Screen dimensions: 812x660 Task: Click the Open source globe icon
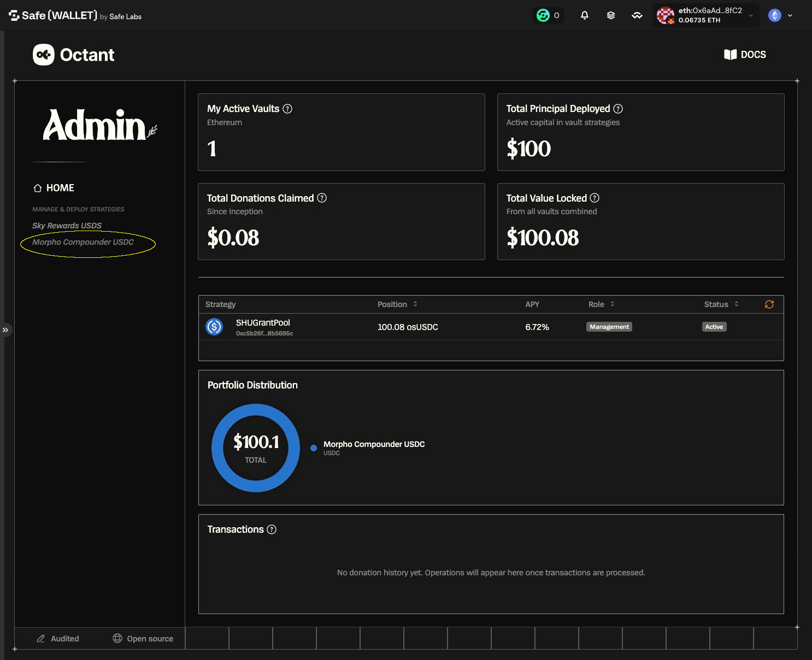117,638
